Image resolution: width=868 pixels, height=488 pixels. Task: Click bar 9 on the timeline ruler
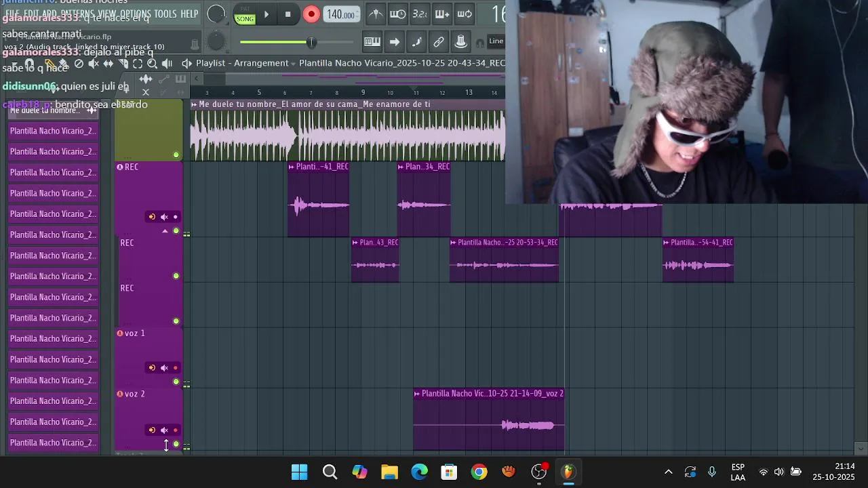click(363, 93)
